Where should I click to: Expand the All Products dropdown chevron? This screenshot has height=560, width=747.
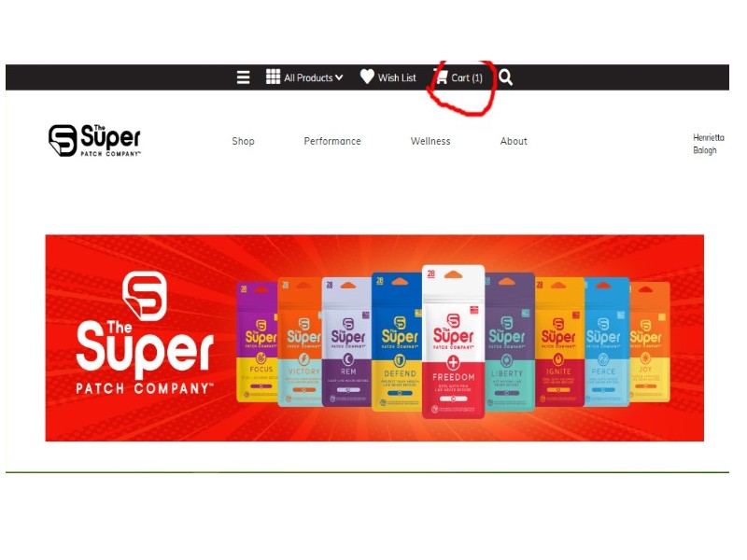coord(339,77)
